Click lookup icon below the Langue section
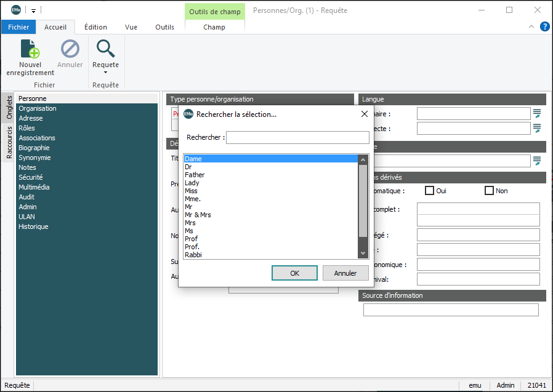Screen dimensions: 553x392 537,161
